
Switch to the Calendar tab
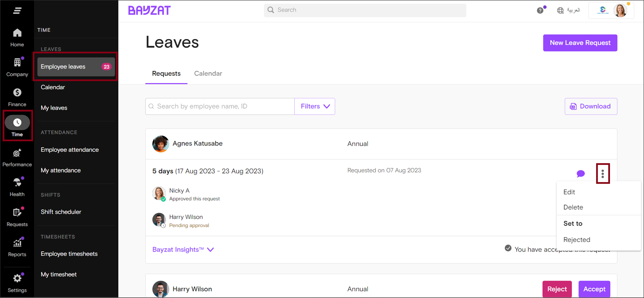click(x=208, y=73)
